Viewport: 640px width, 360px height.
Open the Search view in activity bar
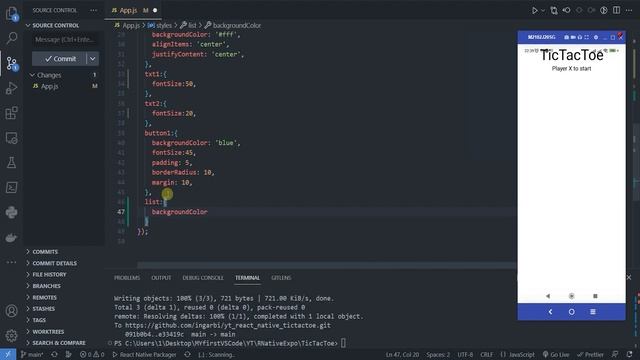11,38
